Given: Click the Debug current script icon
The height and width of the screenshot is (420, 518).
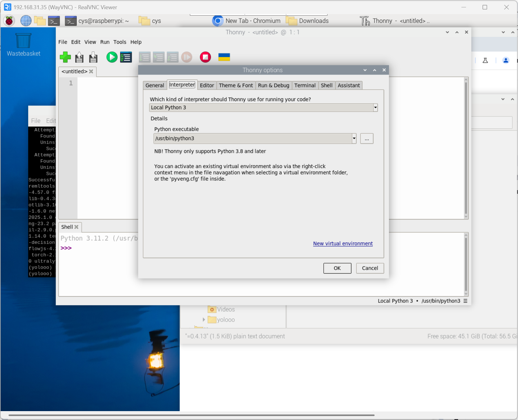Looking at the screenshot, I should click(126, 57).
